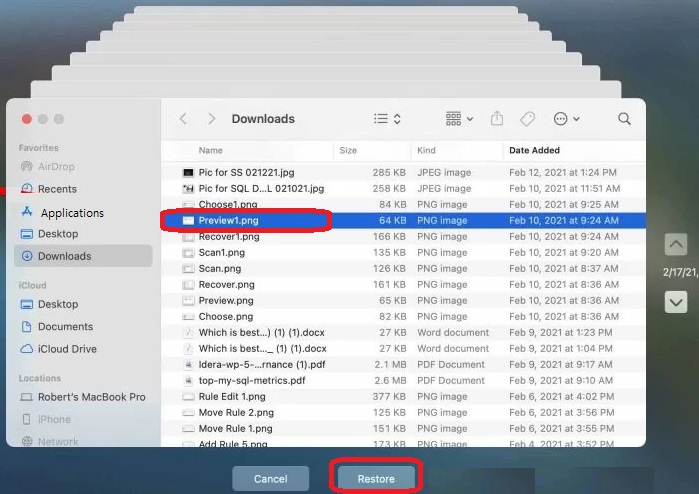Open the search magnifier icon
This screenshot has width=699, height=494.
pyautogui.click(x=624, y=119)
